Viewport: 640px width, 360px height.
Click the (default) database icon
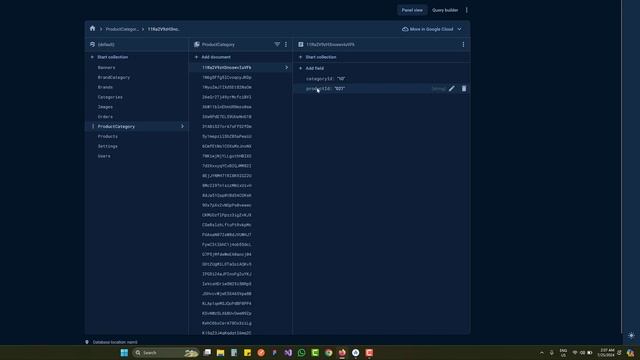pos(93,44)
